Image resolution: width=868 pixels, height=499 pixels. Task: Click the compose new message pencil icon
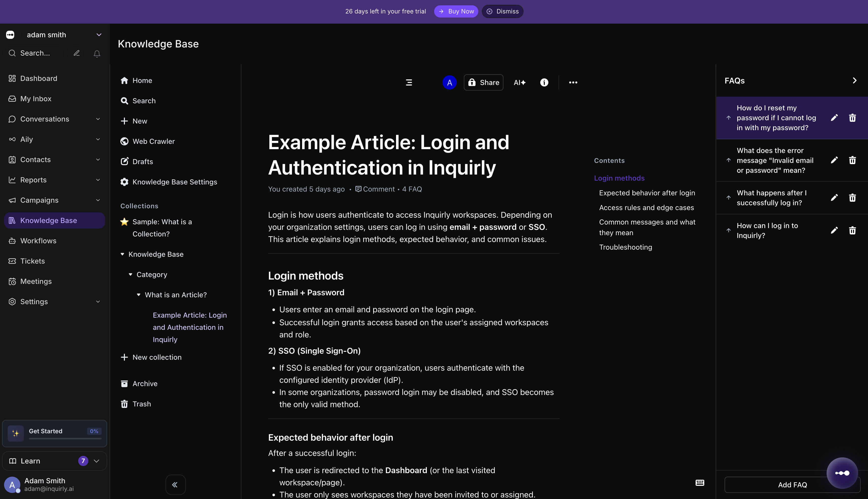[76, 53]
